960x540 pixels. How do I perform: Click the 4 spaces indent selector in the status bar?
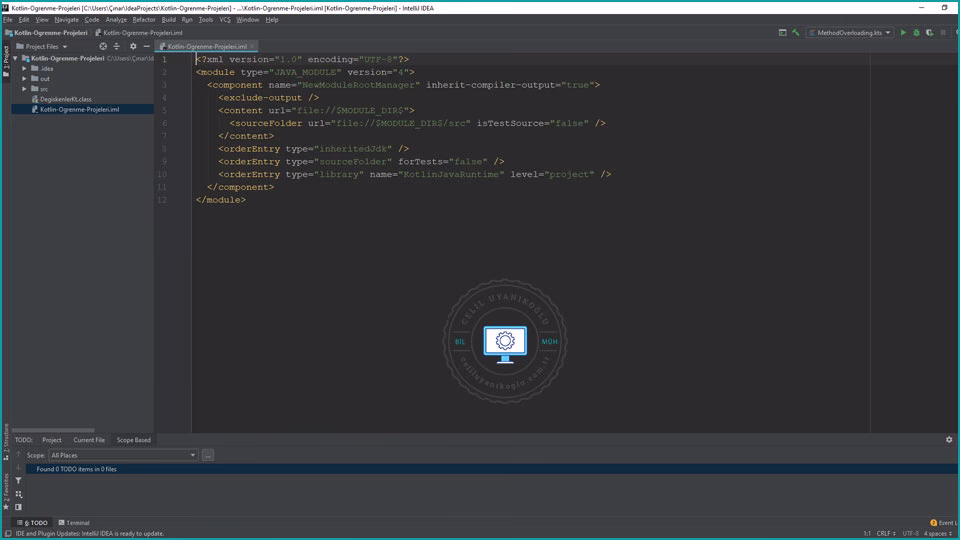(937, 533)
